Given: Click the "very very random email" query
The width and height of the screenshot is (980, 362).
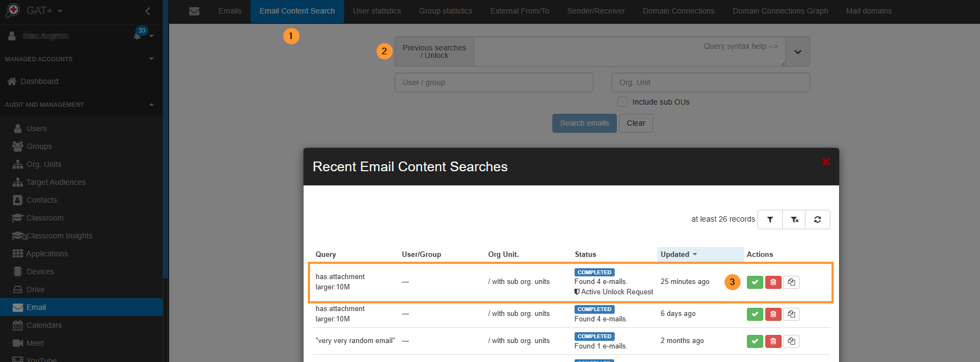Looking at the screenshot, I should tap(355, 340).
